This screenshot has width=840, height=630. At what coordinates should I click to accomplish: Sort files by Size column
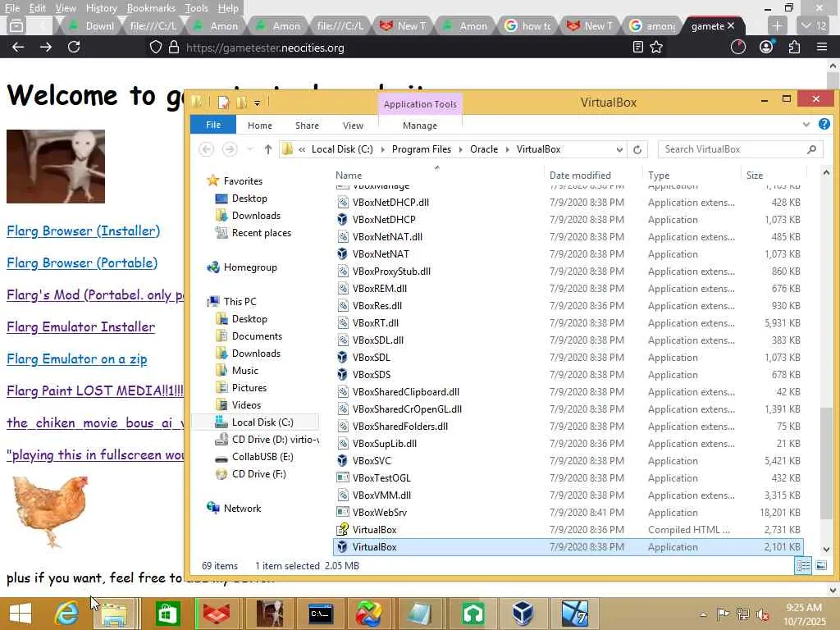tap(755, 176)
